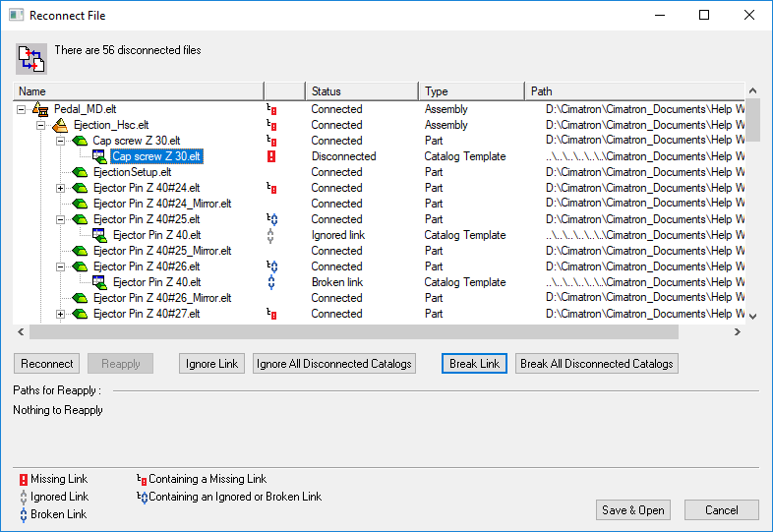
Task: Click the disconnected Cap screw catalog template icon
Action: [99, 156]
